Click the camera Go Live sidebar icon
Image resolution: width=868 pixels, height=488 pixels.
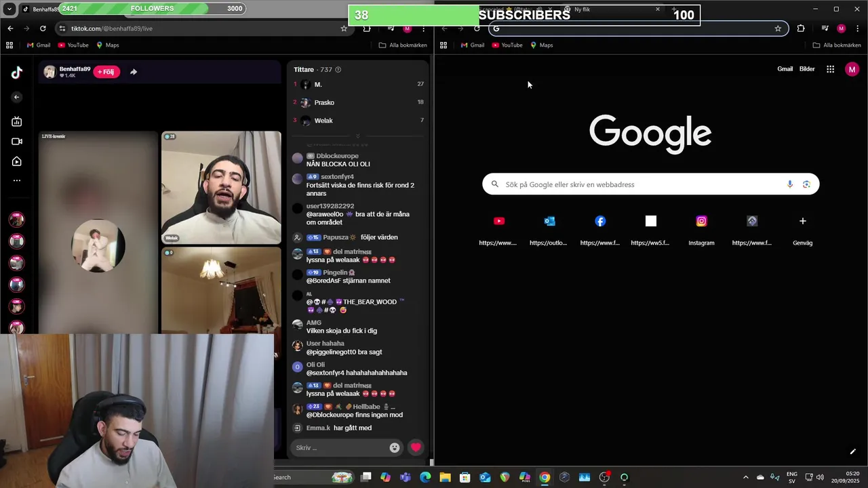[x=17, y=142]
